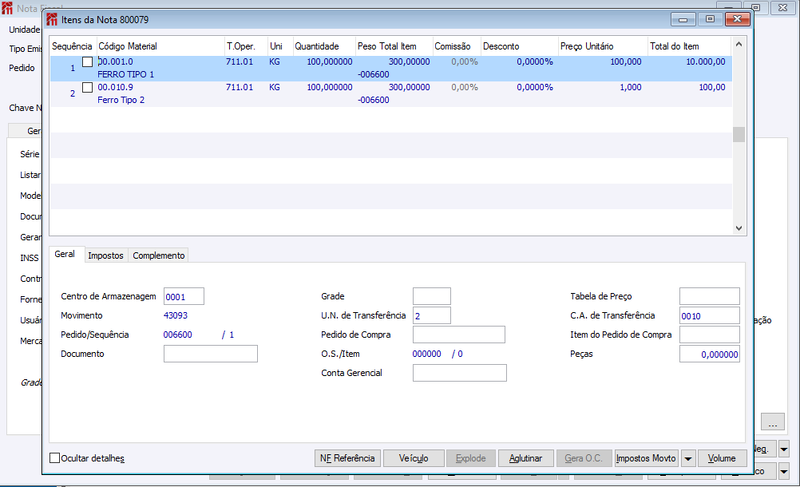This screenshot has height=487, width=800.
Task: Click the unit price 100,000 in row 1
Action: click(x=626, y=62)
